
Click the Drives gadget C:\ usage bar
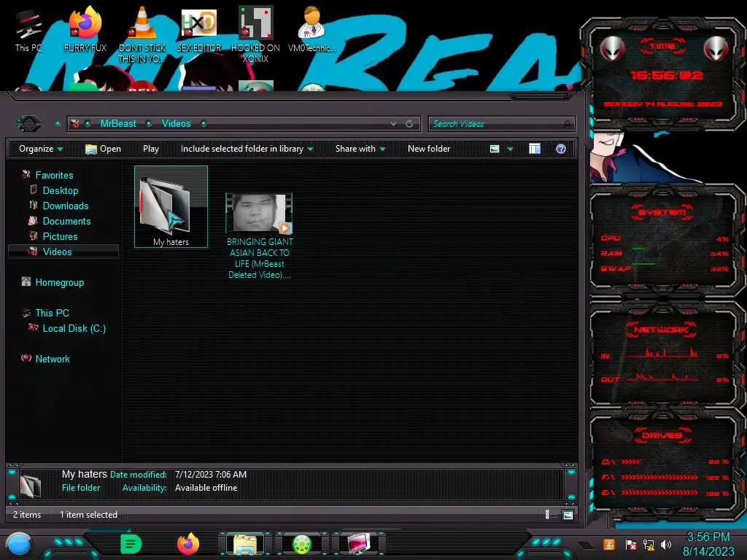pos(631,462)
